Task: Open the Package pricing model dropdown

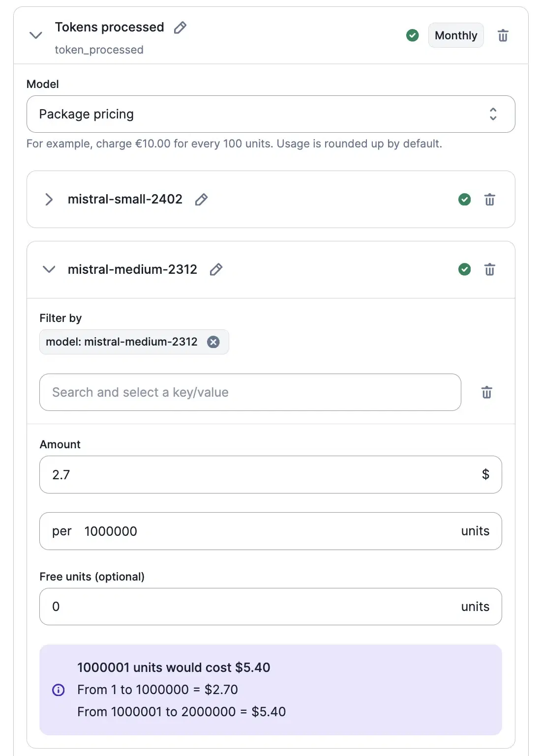Action: 270,114
